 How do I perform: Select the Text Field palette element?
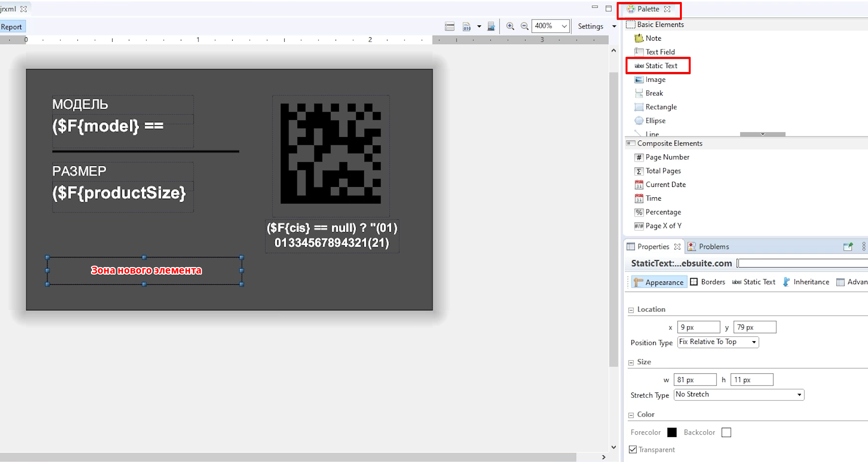click(654, 52)
